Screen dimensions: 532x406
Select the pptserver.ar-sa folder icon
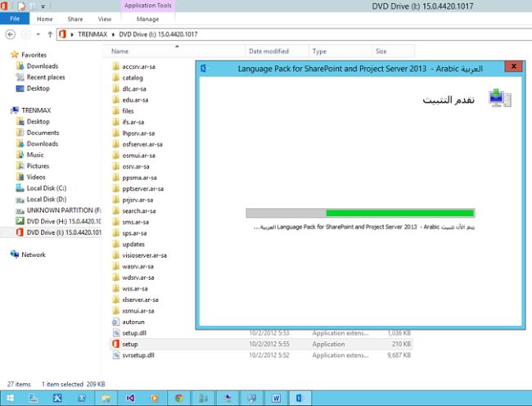[x=115, y=188]
